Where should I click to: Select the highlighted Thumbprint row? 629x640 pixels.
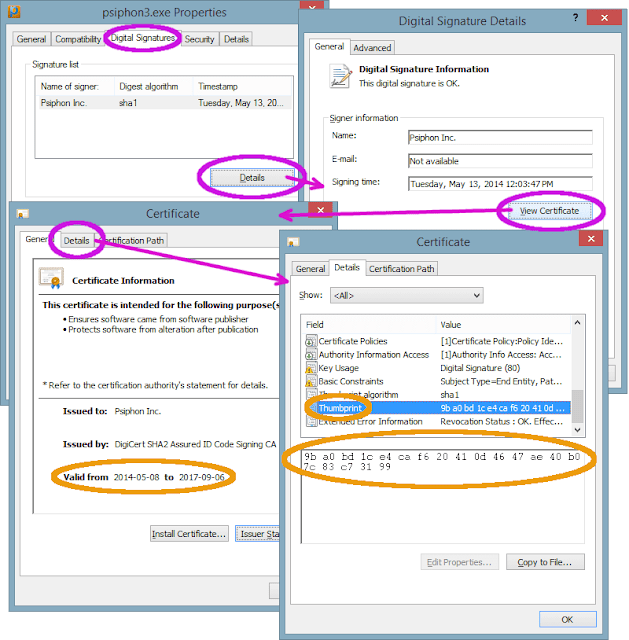[x=437, y=408]
